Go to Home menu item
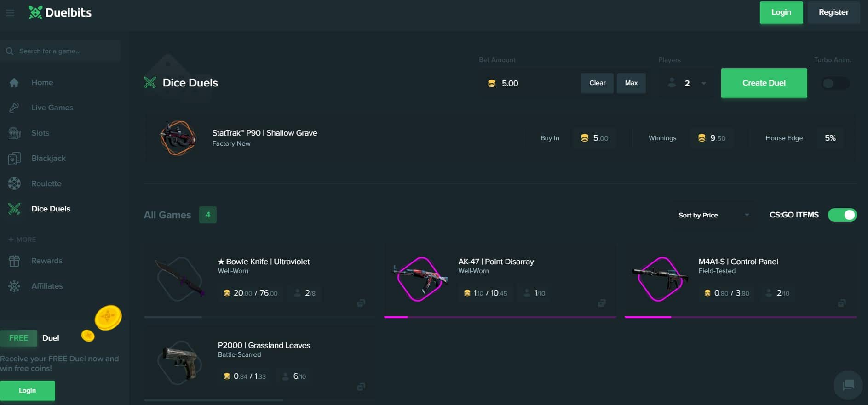The height and width of the screenshot is (405, 868). tap(42, 83)
